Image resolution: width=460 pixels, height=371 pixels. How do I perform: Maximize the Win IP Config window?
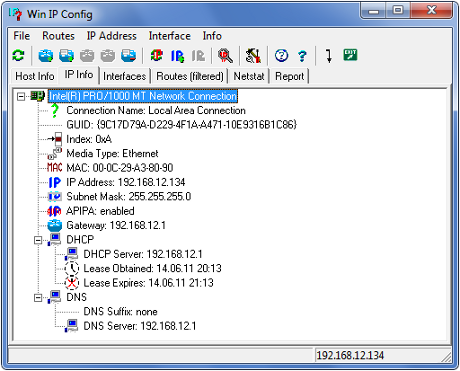pyautogui.click(x=398, y=10)
